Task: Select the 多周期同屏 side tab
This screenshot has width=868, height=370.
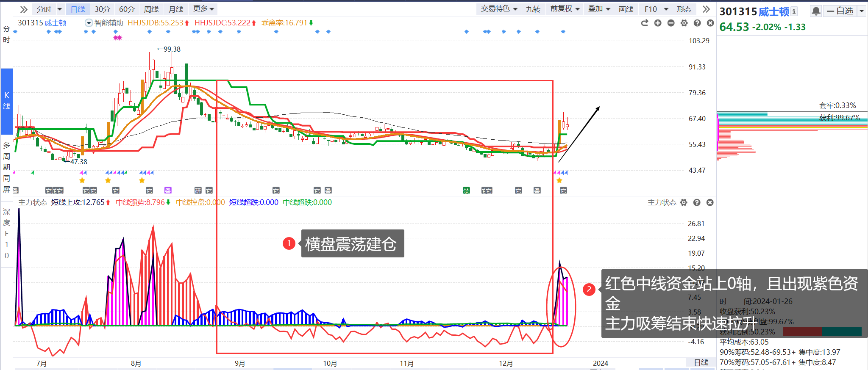Action: click(6, 167)
